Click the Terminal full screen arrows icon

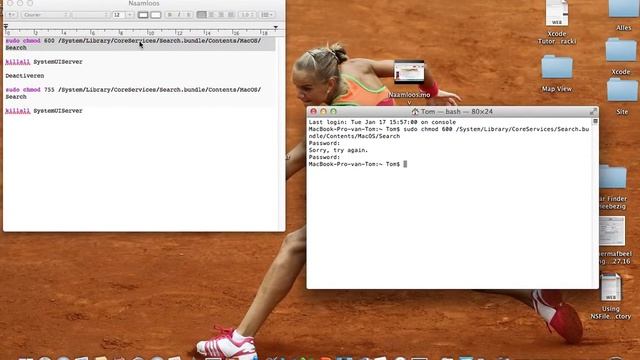point(593,111)
